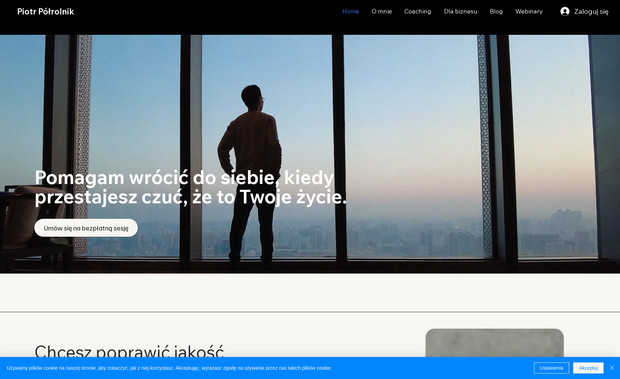Click Umów się na bezpłatną sesję button
The height and width of the screenshot is (379, 620).
point(86,228)
